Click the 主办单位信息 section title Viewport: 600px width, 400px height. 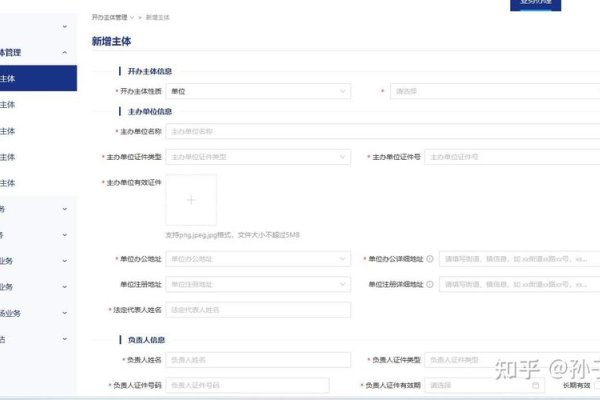tap(150, 111)
